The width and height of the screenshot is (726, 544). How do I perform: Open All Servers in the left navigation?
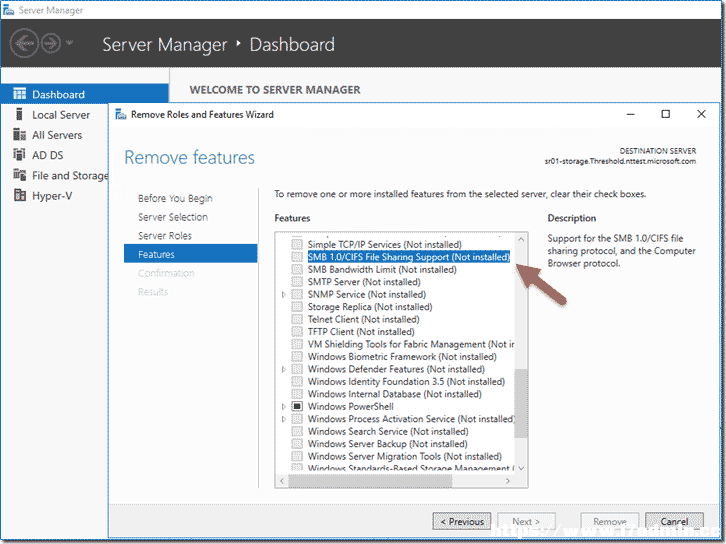point(57,135)
